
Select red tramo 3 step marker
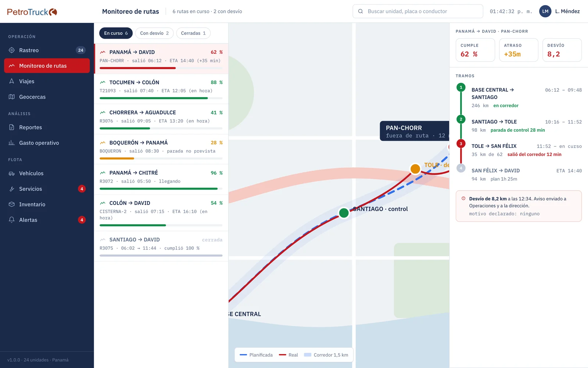pos(461,144)
